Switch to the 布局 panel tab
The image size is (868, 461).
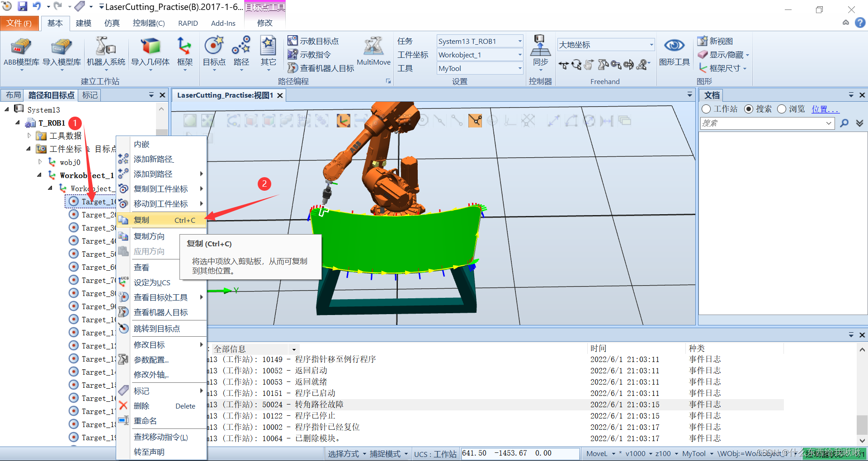pos(13,95)
